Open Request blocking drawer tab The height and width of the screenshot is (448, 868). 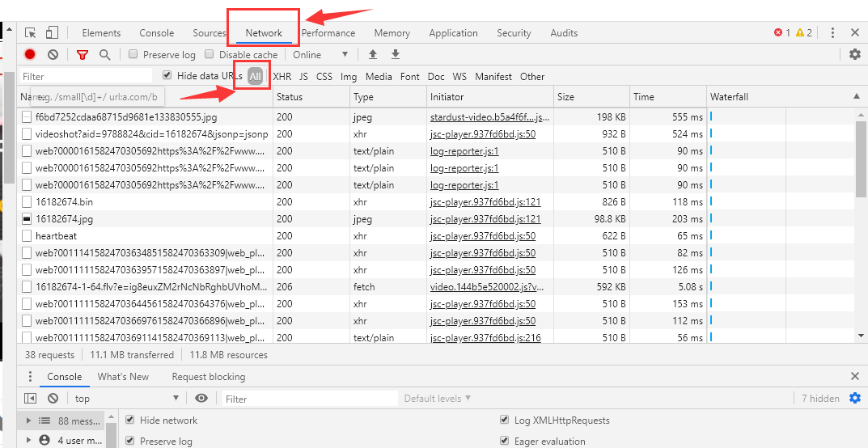(208, 377)
